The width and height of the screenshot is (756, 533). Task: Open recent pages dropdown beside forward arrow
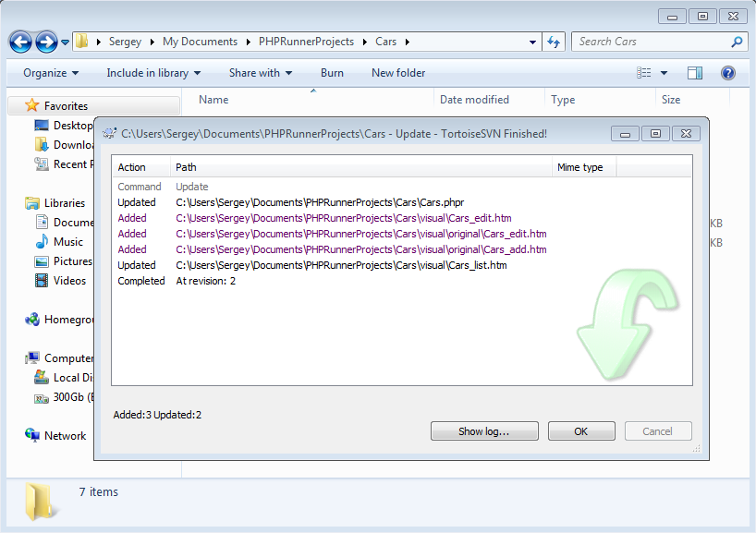[65, 42]
